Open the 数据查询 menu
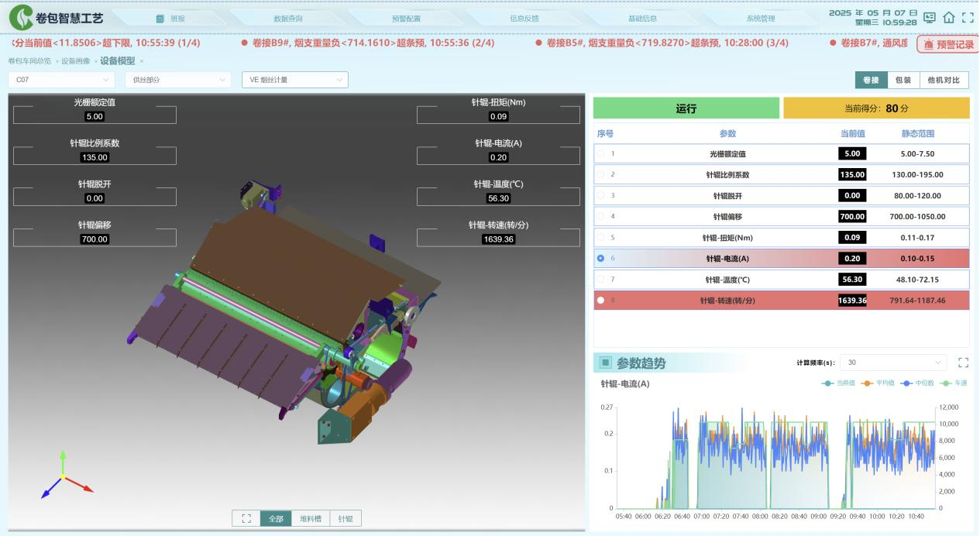 pyautogui.click(x=288, y=19)
